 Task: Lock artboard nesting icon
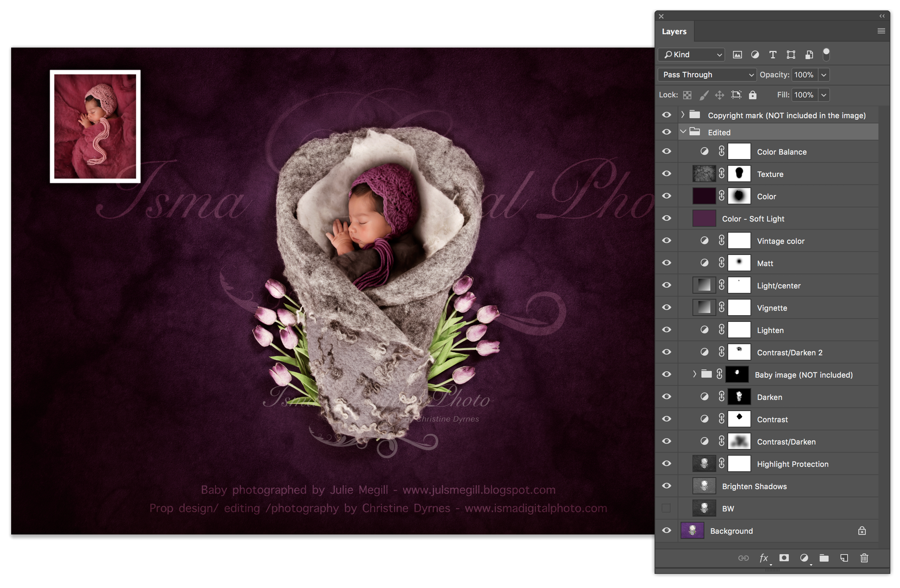736,95
